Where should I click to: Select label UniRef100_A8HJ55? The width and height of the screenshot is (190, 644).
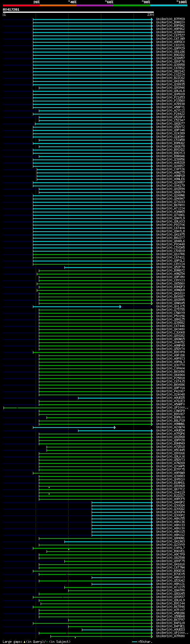[x=170, y=519]
